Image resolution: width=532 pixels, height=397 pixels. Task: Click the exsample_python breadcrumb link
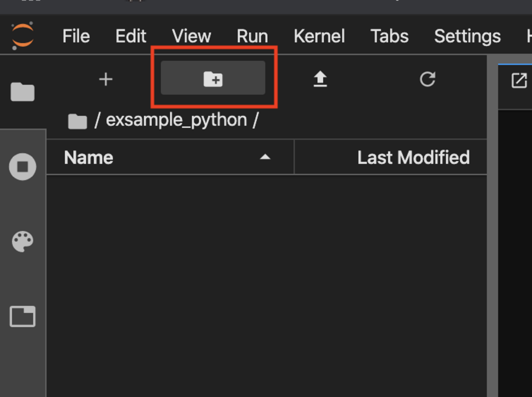(176, 120)
